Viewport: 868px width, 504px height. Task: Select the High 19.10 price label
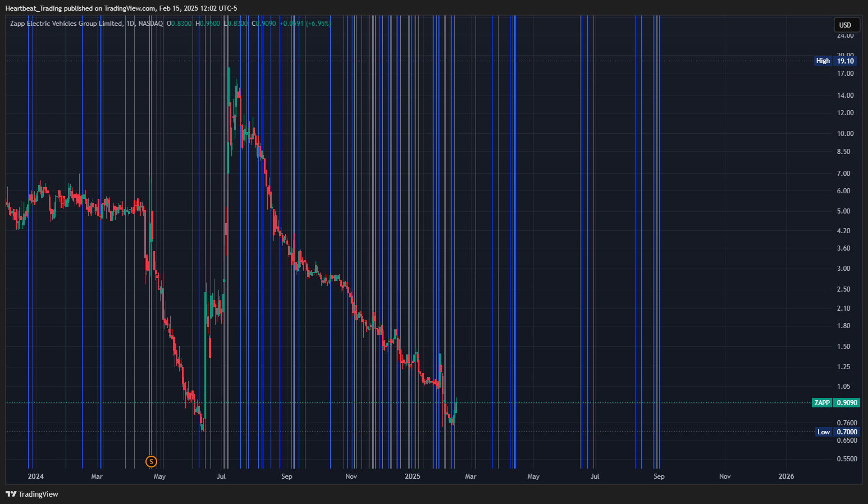pos(835,61)
